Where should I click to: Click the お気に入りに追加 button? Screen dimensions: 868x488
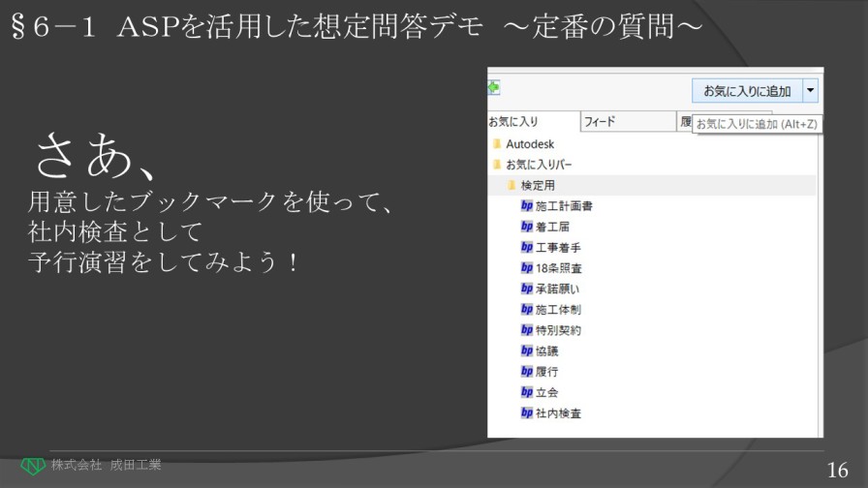click(x=747, y=91)
